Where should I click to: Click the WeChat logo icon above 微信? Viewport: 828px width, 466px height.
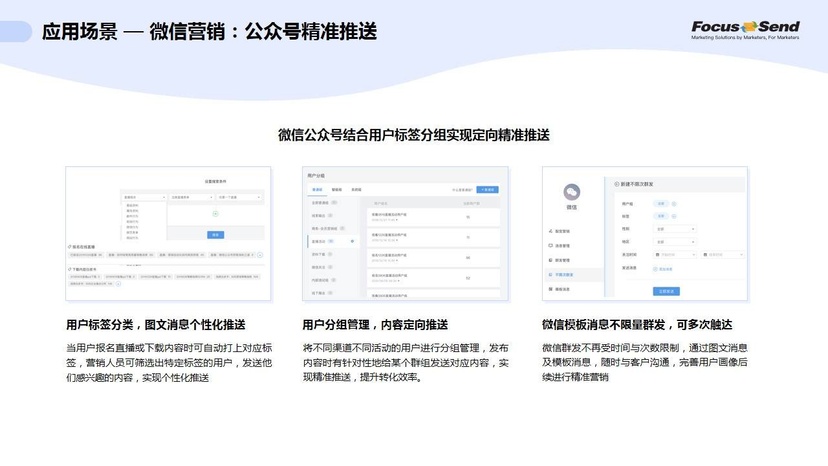pyautogui.click(x=572, y=192)
